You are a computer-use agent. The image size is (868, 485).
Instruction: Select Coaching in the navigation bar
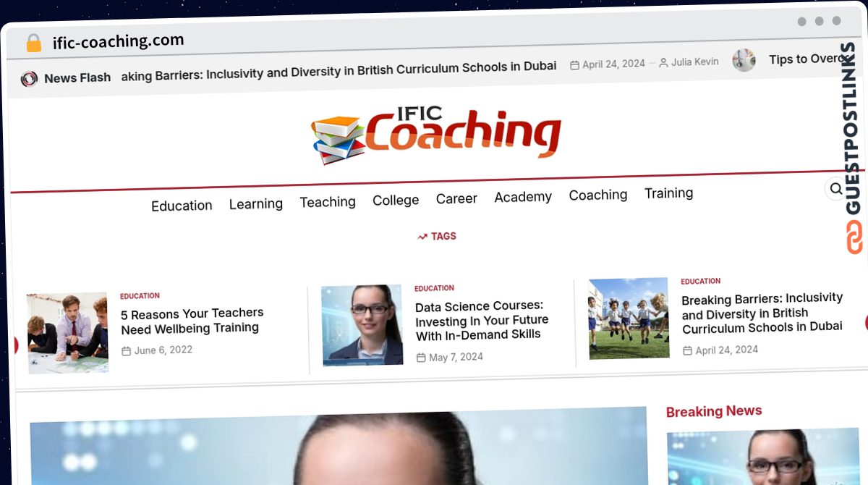(x=598, y=195)
